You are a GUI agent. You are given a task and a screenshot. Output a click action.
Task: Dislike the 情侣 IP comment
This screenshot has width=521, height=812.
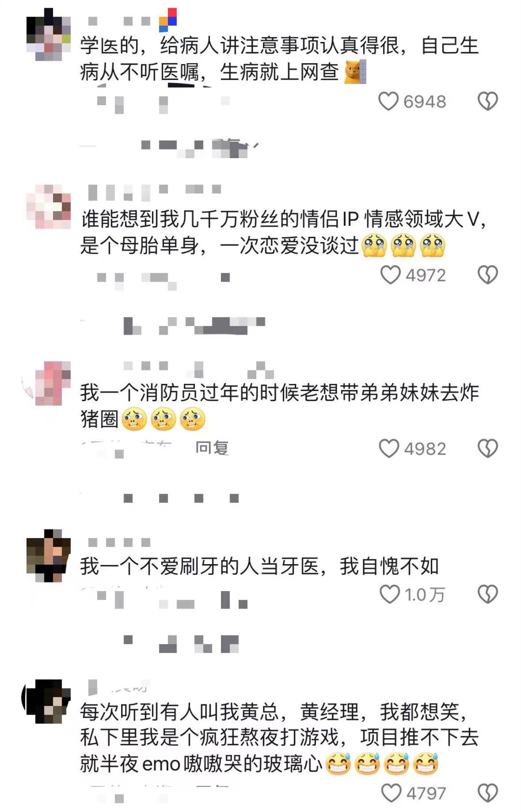click(x=488, y=275)
